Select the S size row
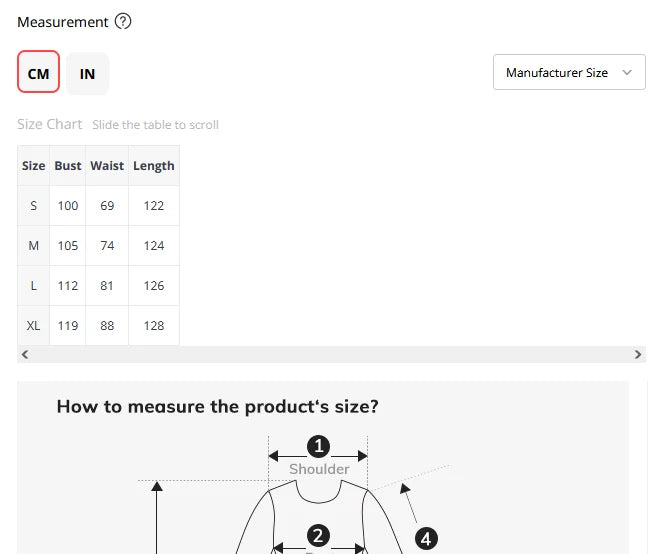The width and height of the screenshot is (648, 554). pos(34,206)
